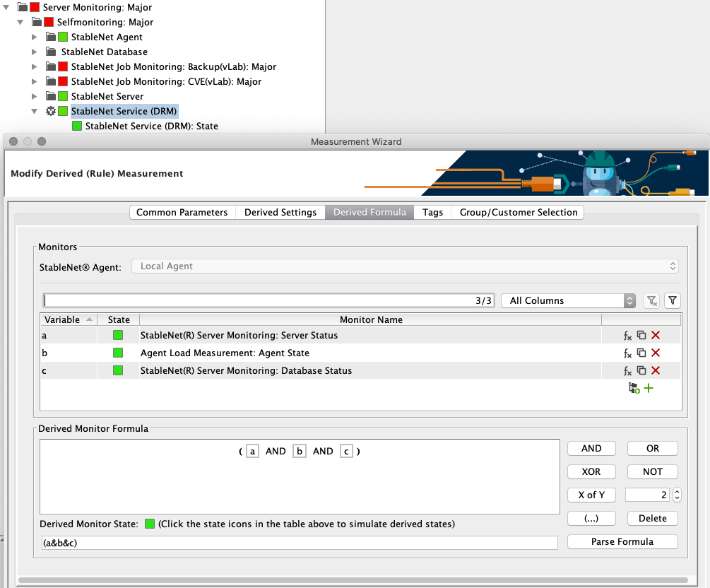Clear the monitor table filter icon
The width and height of the screenshot is (710, 588).
coord(651,301)
